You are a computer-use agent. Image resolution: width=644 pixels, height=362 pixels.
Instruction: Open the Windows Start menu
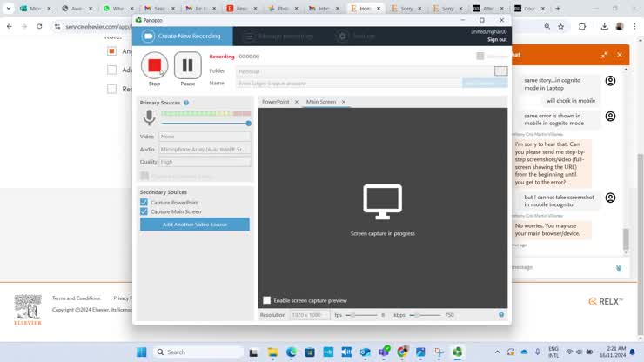coord(142,352)
